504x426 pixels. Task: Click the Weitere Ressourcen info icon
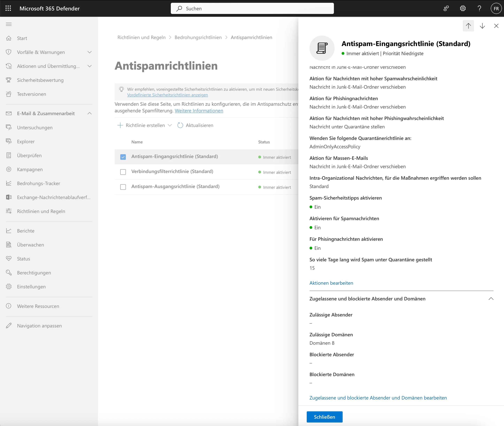pyautogui.click(x=9, y=306)
